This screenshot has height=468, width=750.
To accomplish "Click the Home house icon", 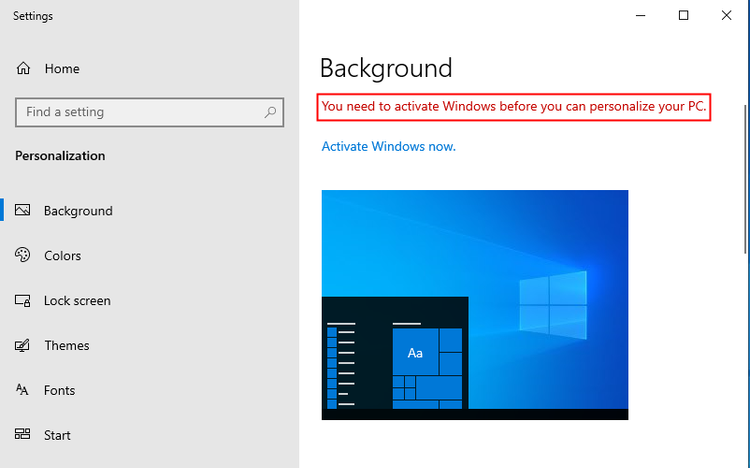I will tap(23, 69).
